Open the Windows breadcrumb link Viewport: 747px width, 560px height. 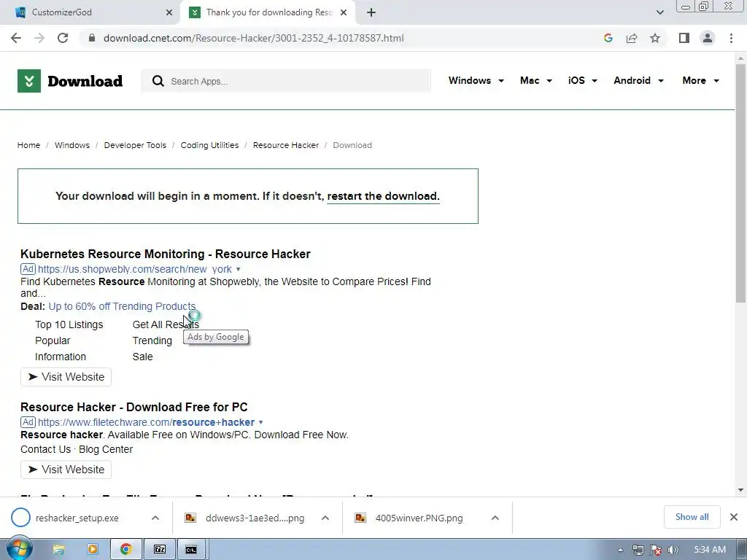point(72,145)
